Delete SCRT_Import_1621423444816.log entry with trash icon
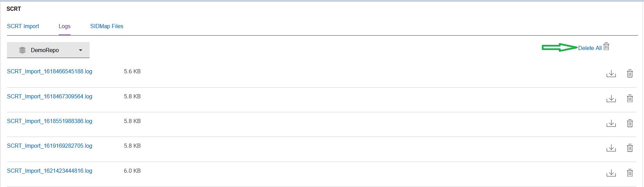The image size is (644, 187). (x=630, y=173)
